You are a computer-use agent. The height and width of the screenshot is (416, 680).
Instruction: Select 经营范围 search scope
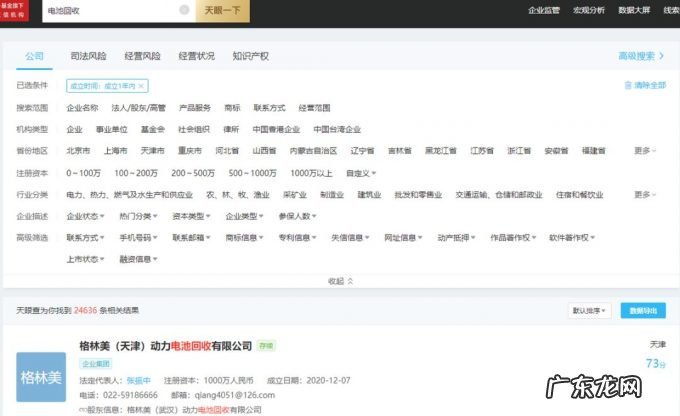(314, 108)
